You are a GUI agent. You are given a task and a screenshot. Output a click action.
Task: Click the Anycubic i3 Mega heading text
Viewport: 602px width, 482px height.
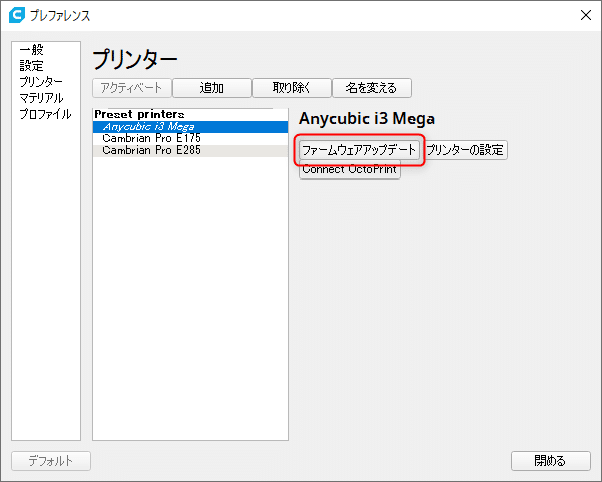[x=367, y=119]
